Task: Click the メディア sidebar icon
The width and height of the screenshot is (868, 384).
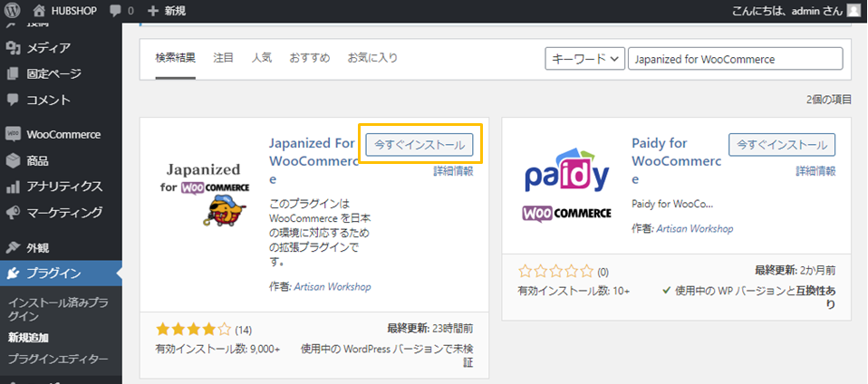Action: click(13, 48)
